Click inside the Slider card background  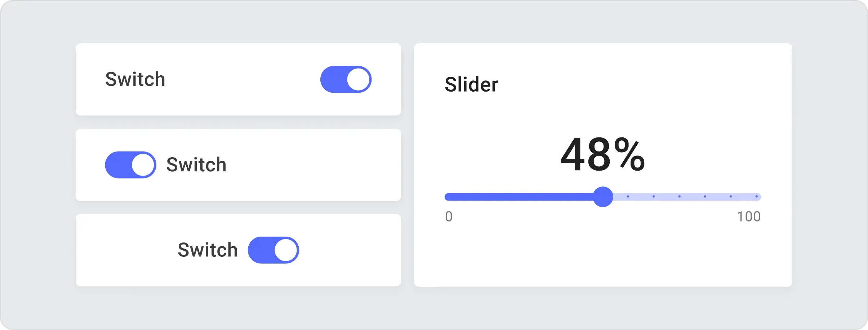[604, 260]
